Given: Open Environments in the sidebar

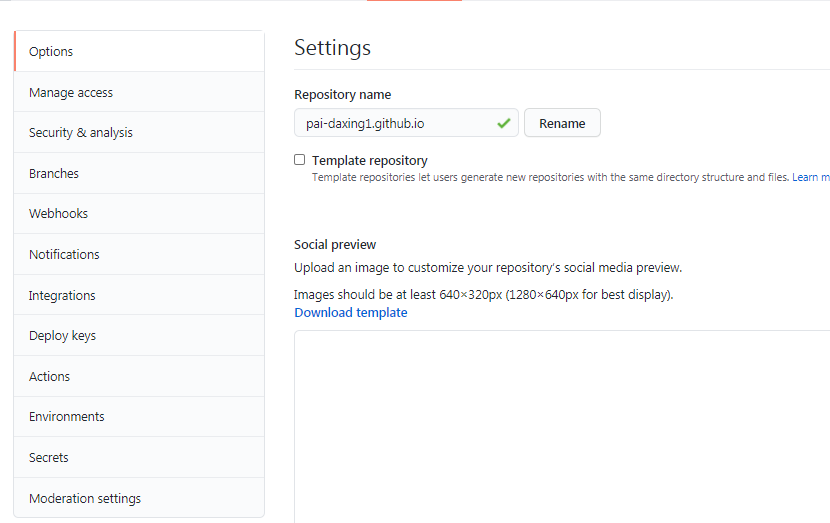Looking at the screenshot, I should click(67, 417).
